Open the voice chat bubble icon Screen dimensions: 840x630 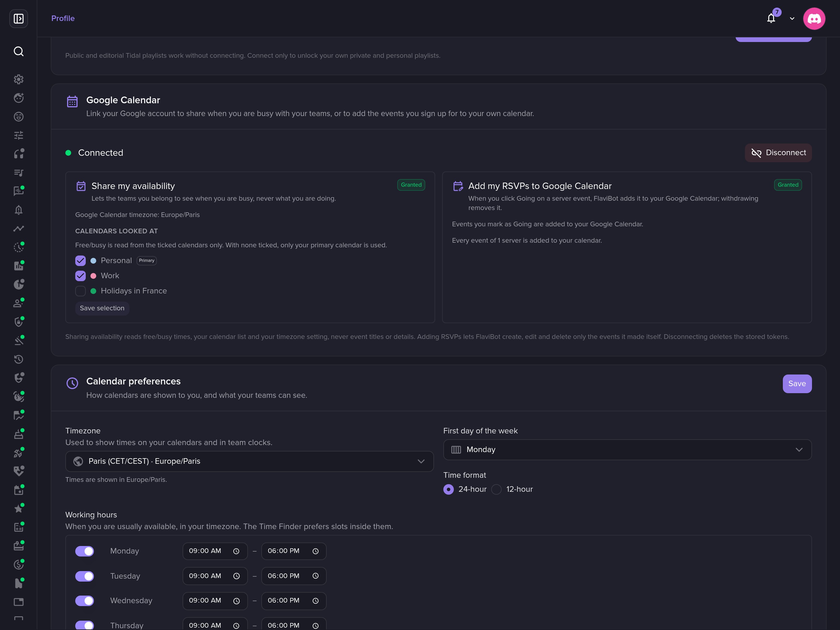point(19,191)
